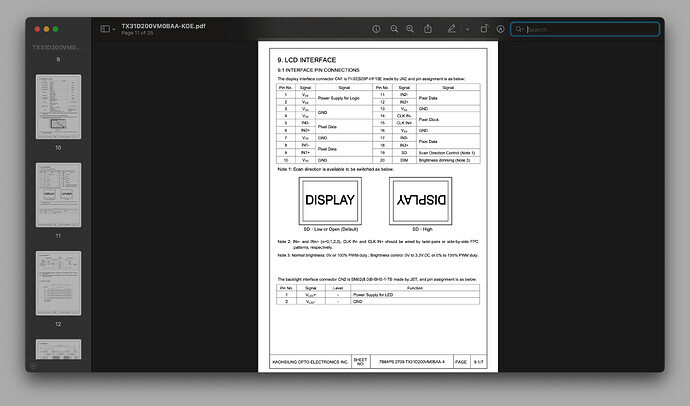Expand the search options magnifier dropdown
Viewport: 690px width, 406px height.
click(520, 29)
